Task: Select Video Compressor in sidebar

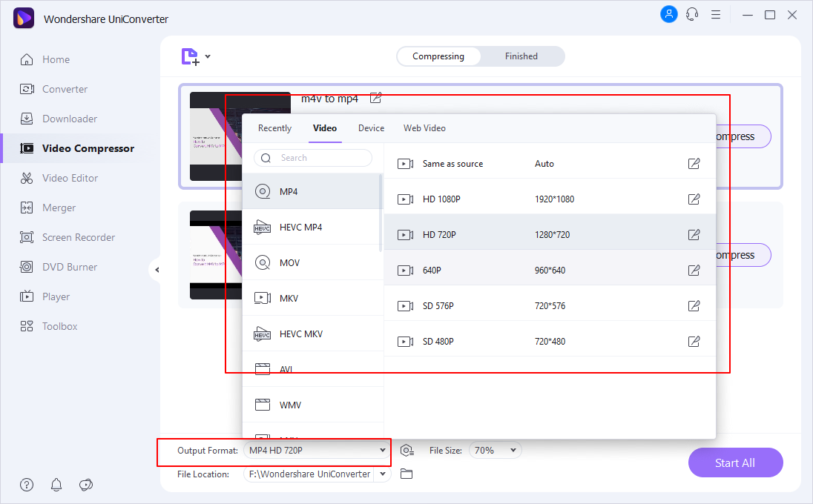Action: 76,148
